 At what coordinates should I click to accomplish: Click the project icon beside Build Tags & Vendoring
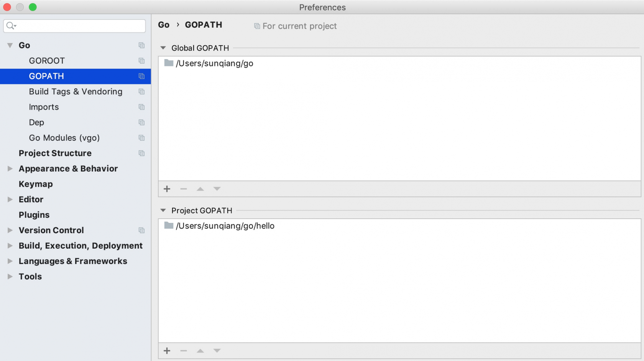pyautogui.click(x=141, y=91)
